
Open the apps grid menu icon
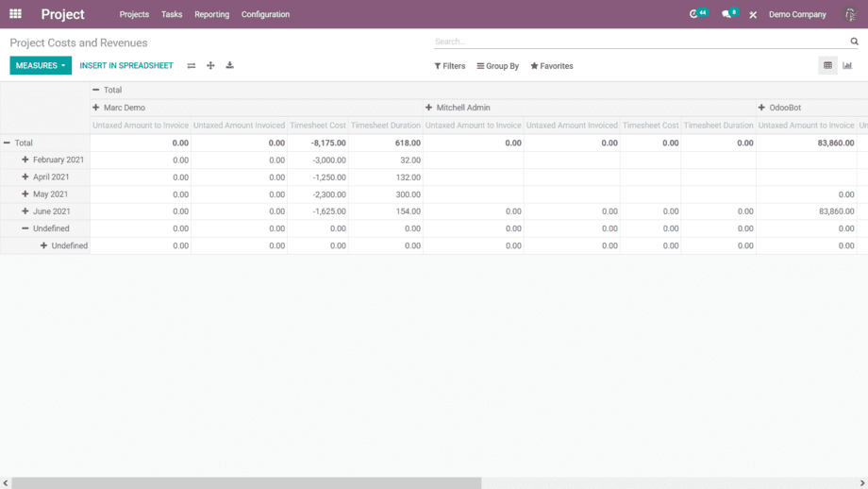click(x=15, y=14)
